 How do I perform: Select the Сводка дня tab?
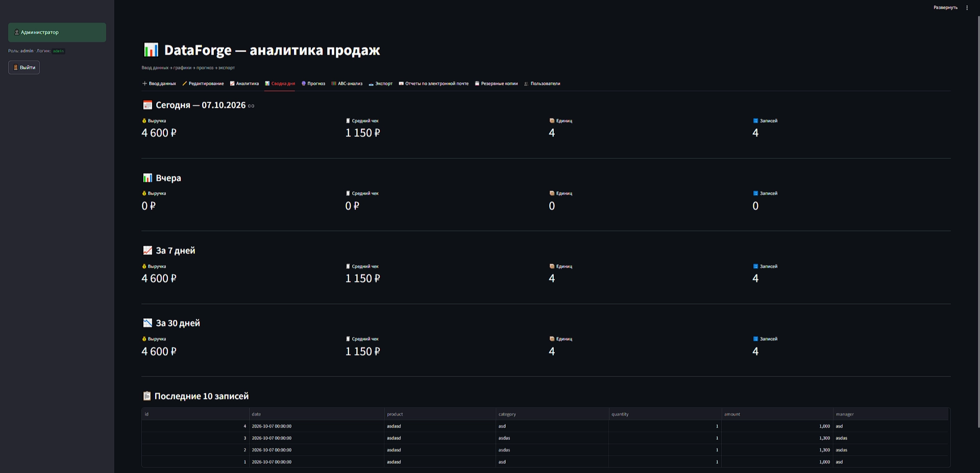280,84
